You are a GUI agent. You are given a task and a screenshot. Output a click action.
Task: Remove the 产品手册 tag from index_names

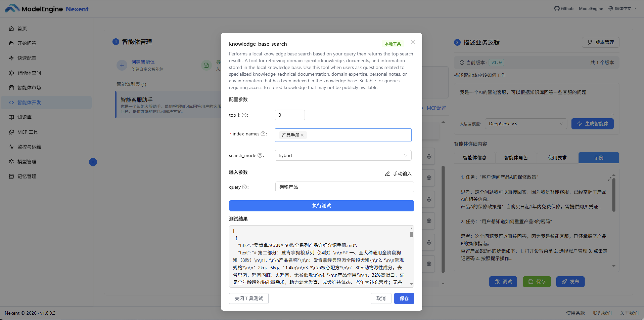tap(302, 135)
